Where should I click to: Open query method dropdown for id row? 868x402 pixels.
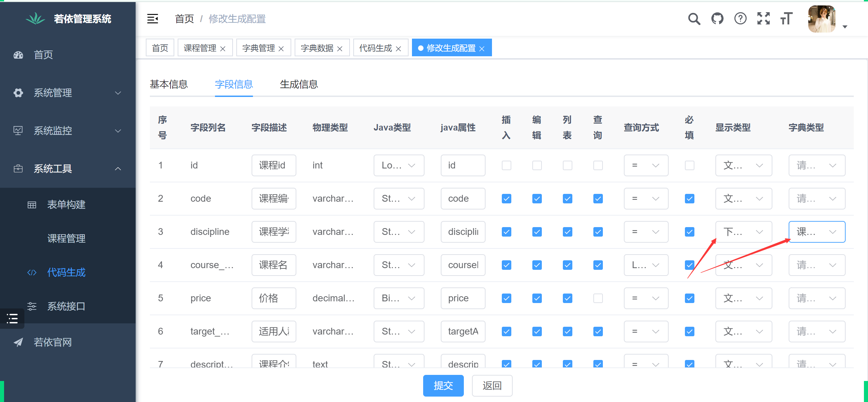pos(646,165)
